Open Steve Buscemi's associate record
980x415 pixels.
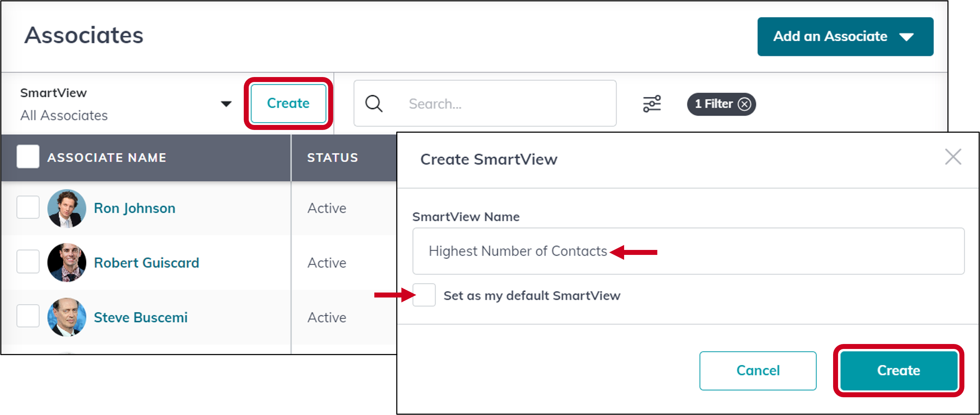141,317
